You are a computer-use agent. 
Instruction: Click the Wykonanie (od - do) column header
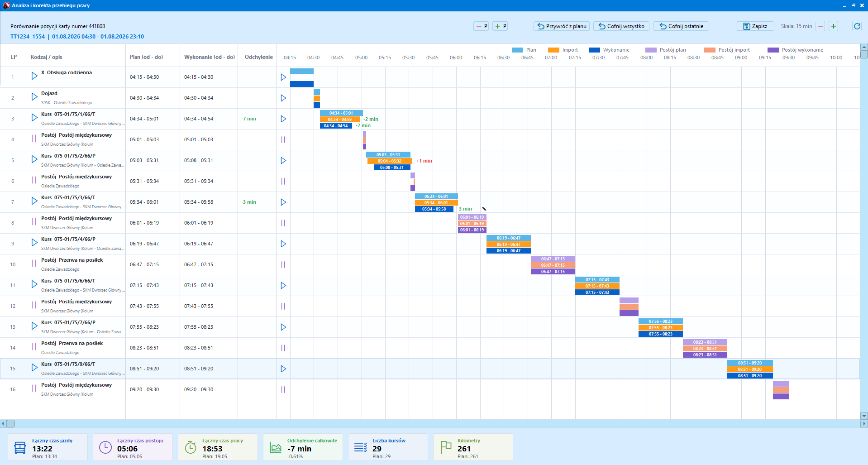(209, 57)
